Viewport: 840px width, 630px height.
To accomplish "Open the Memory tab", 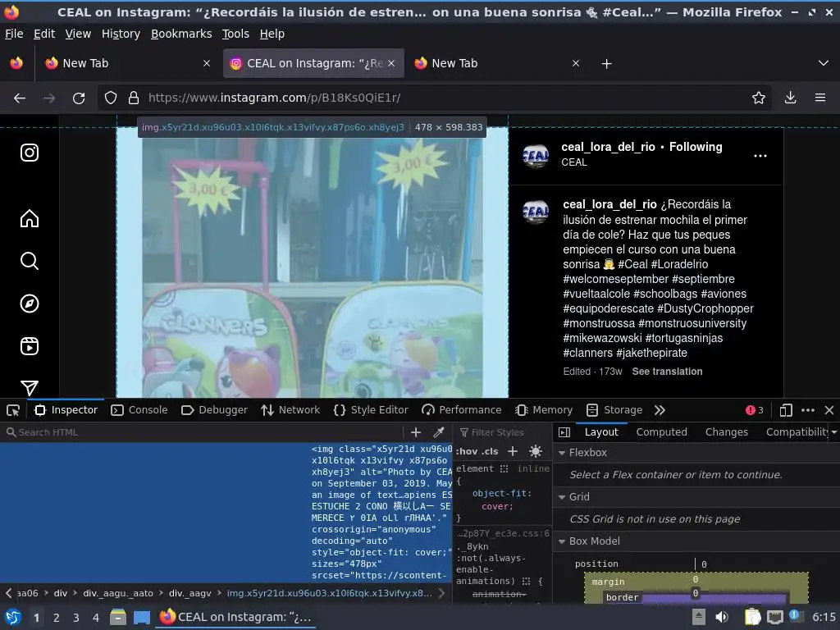I will tap(544, 410).
